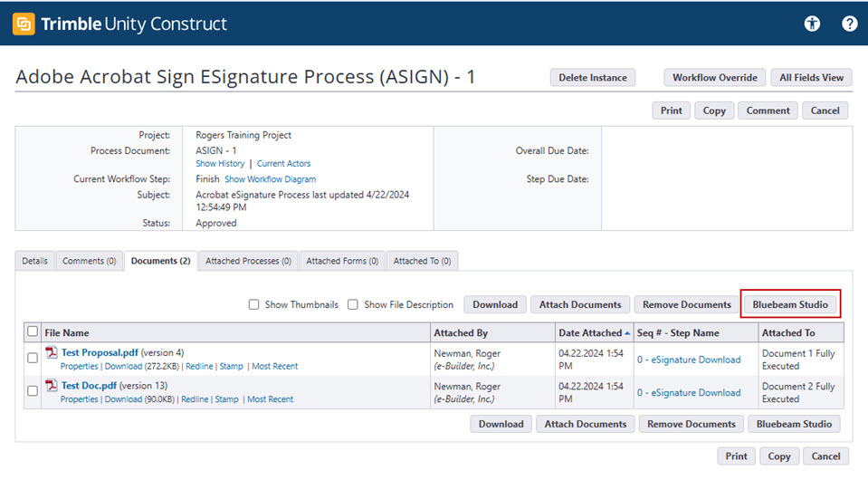Switch to the Details tab
This screenshot has width=868, height=480.
[x=35, y=261]
